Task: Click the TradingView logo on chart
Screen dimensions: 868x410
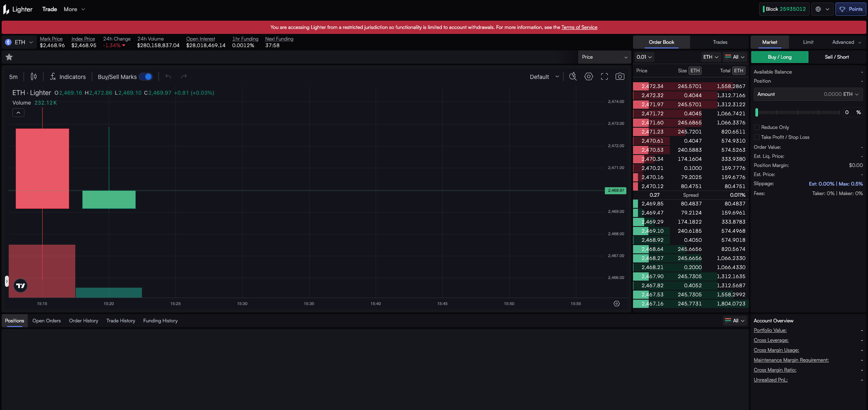Action: coord(21,286)
